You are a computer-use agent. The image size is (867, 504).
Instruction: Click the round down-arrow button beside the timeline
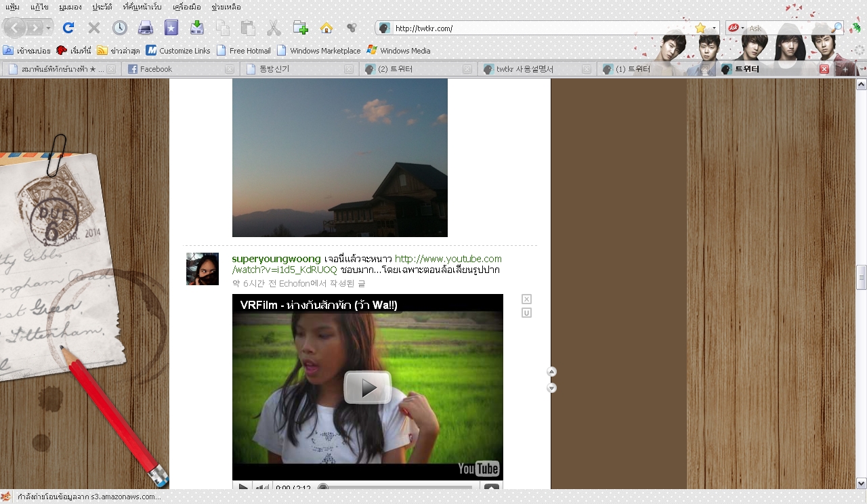coord(552,388)
